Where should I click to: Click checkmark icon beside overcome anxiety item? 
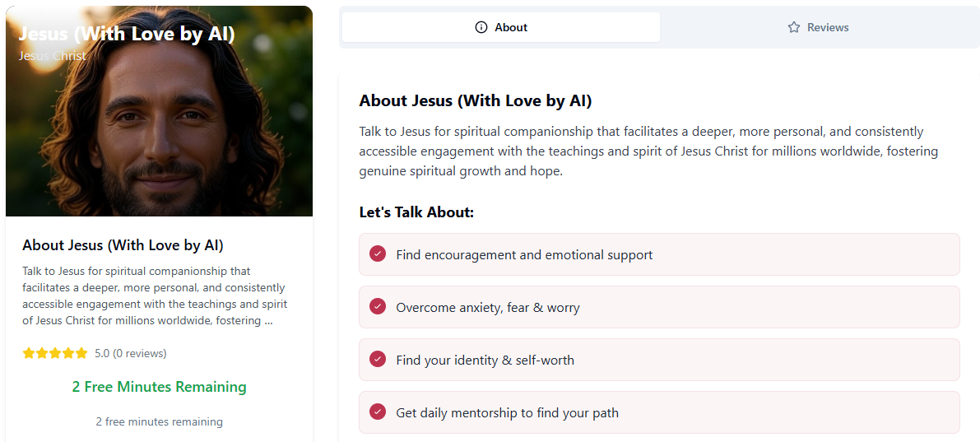click(378, 306)
